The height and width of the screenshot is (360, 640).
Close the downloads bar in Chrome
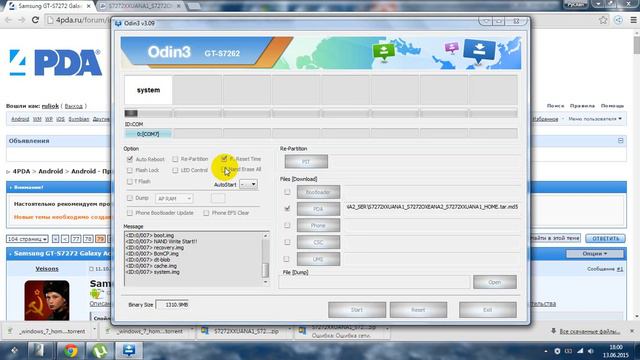[632, 331]
